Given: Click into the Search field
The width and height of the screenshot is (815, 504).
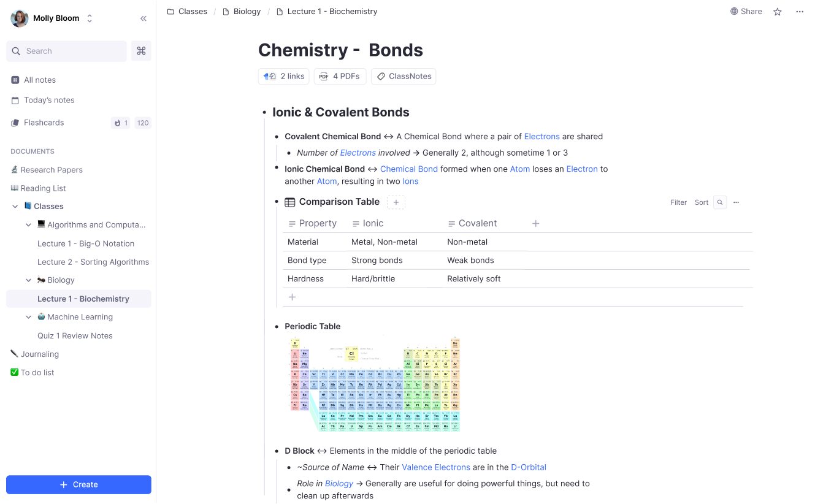Looking at the screenshot, I should point(66,51).
